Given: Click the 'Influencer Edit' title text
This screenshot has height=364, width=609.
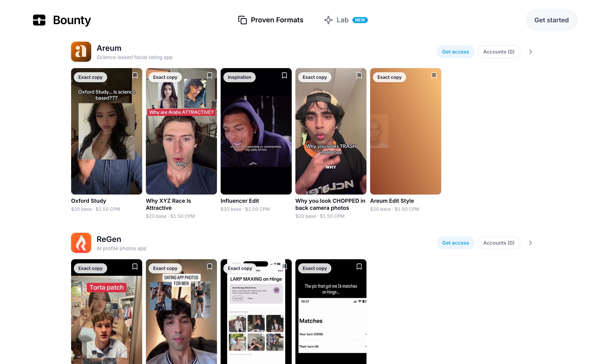Looking at the screenshot, I should (240, 201).
